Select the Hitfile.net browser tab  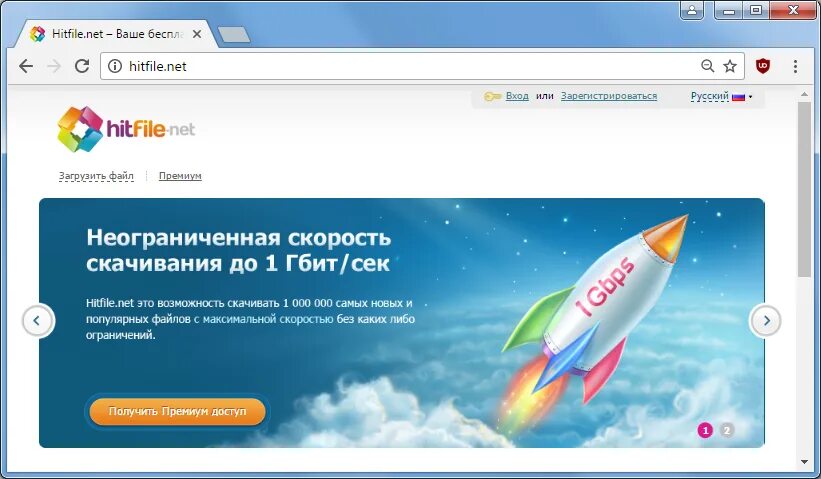point(115,35)
